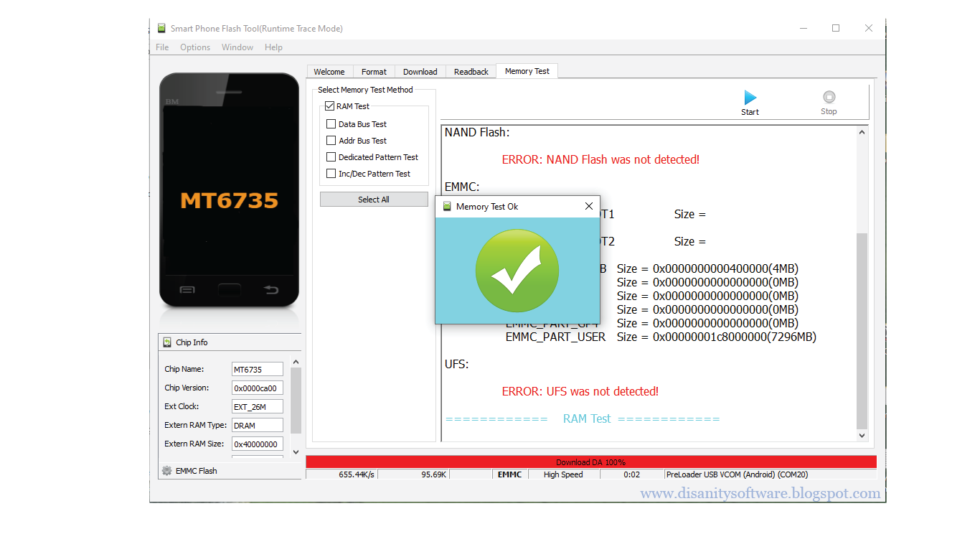Screen dimensions: 980x552
Task: Start the memory test
Action: [749, 100]
